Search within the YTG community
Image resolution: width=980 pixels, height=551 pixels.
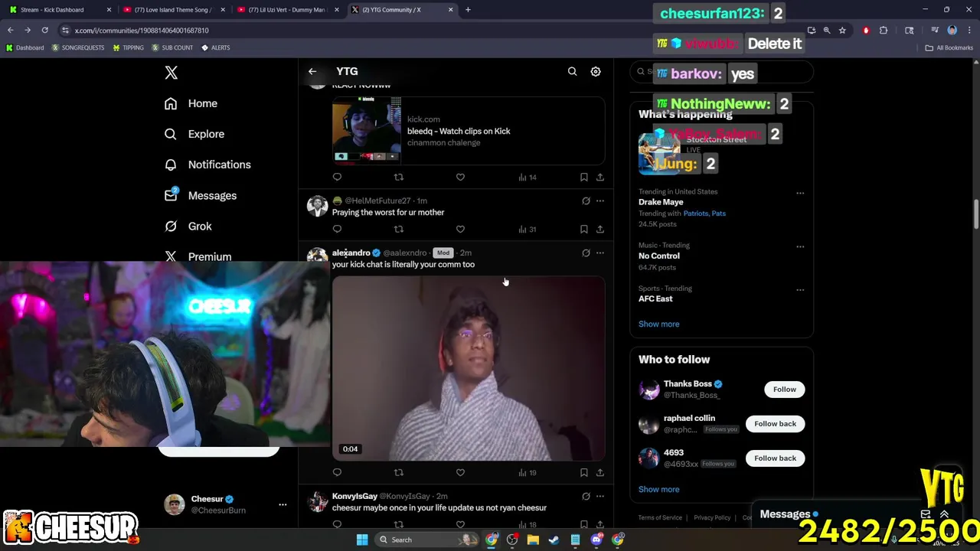(572, 71)
